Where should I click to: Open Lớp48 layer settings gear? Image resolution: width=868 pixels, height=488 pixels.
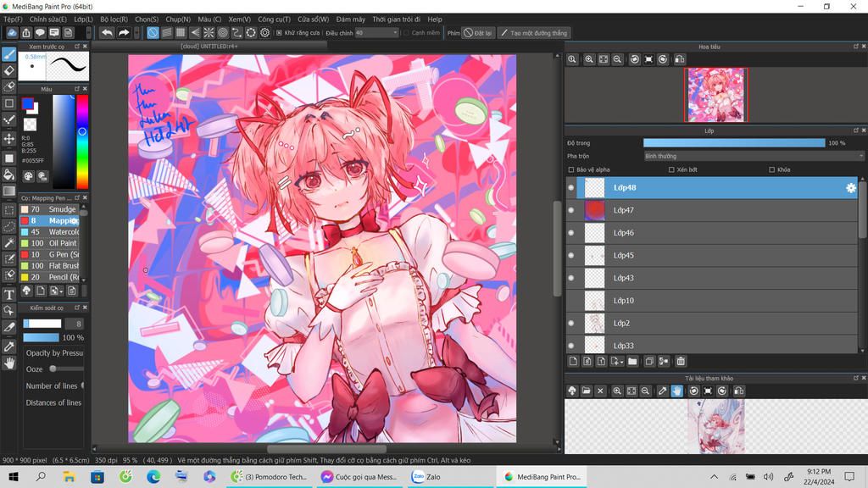pos(851,187)
